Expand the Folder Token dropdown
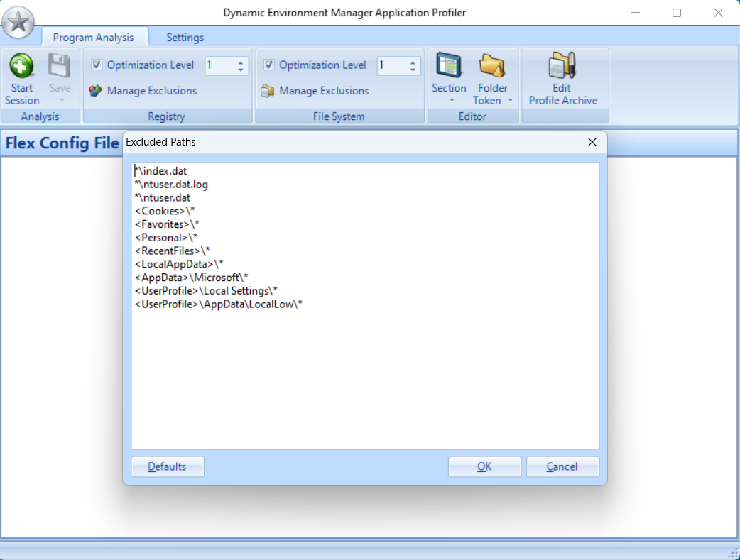This screenshot has width=740, height=560. point(510,100)
